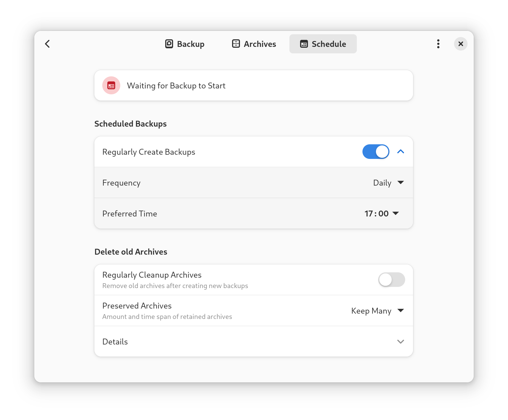Enable the Regularly Cleanup Archives switch
Image resolution: width=508 pixels, height=420 pixels.
391,280
